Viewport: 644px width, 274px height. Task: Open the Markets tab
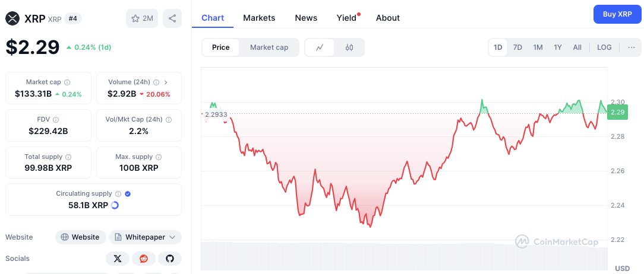coord(259,18)
